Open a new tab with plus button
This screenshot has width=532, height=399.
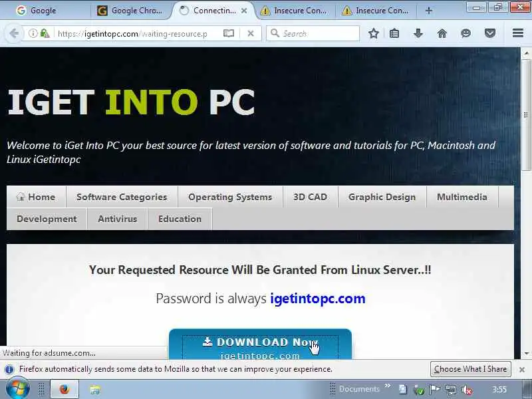(x=428, y=11)
